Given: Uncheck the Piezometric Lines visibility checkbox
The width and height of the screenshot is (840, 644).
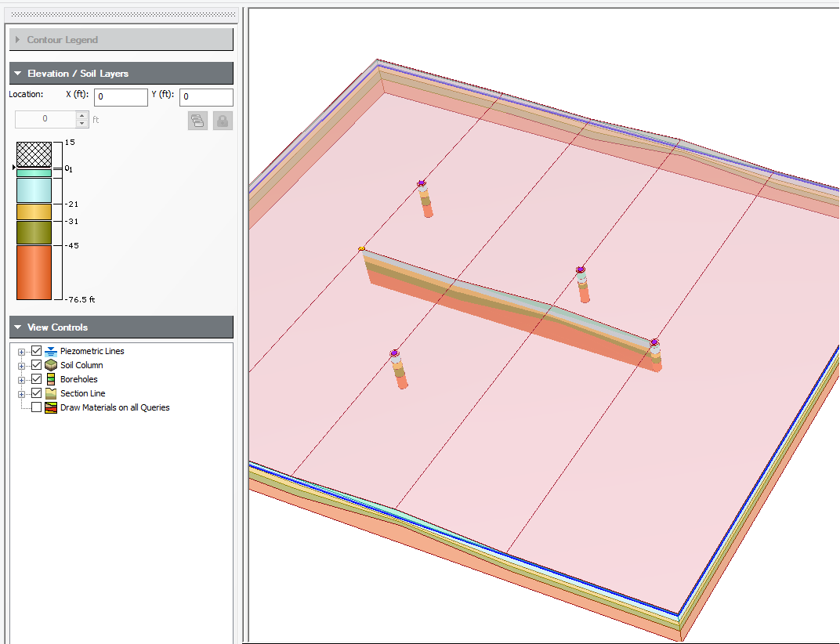Looking at the screenshot, I should (36, 351).
